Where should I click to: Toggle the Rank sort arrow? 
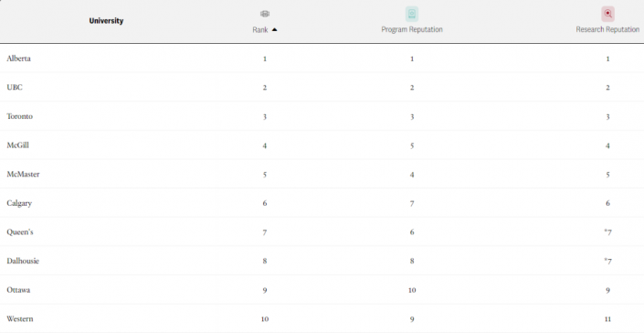[275, 29]
